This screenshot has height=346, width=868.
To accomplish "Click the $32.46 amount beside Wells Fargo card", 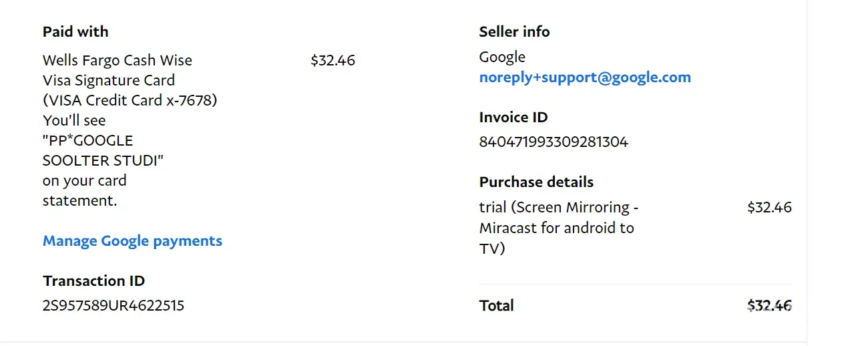I will (333, 61).
